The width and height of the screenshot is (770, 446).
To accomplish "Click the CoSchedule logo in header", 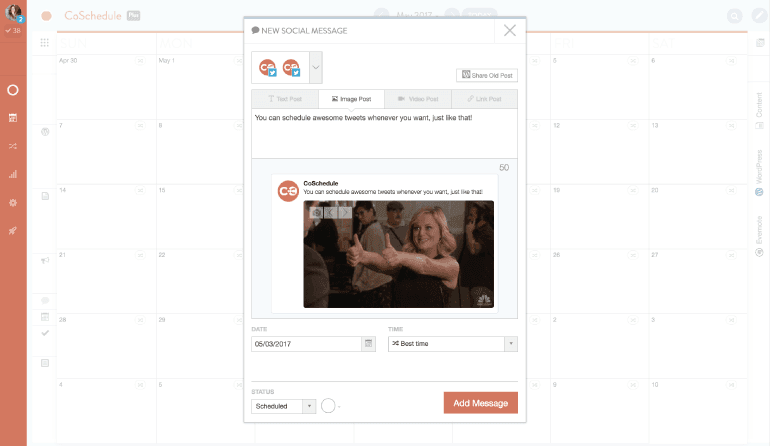I will 93,16.
